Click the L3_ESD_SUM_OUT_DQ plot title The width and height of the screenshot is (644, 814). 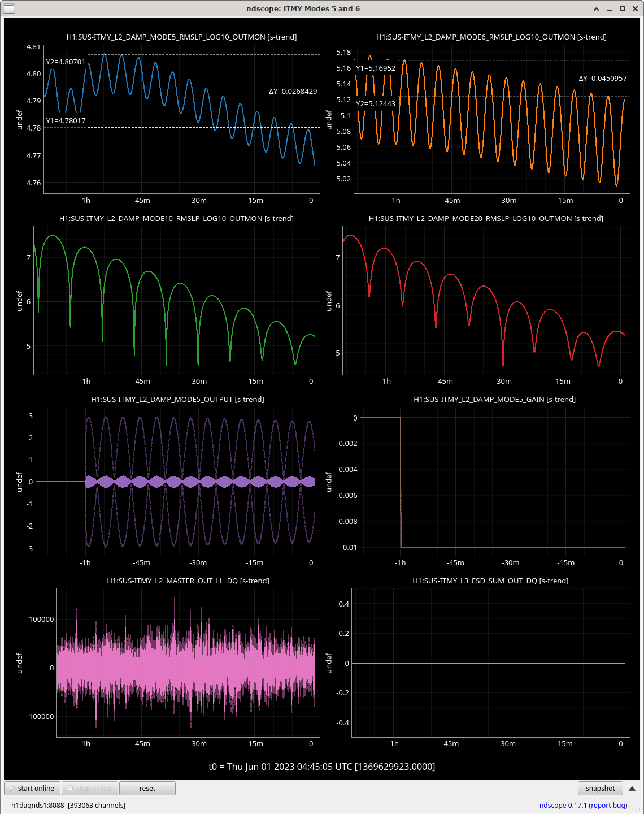pos(490,581)
